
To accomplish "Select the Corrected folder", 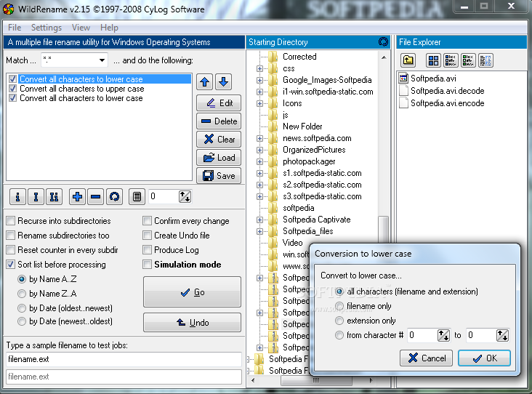I will click(x=299, y=57).
